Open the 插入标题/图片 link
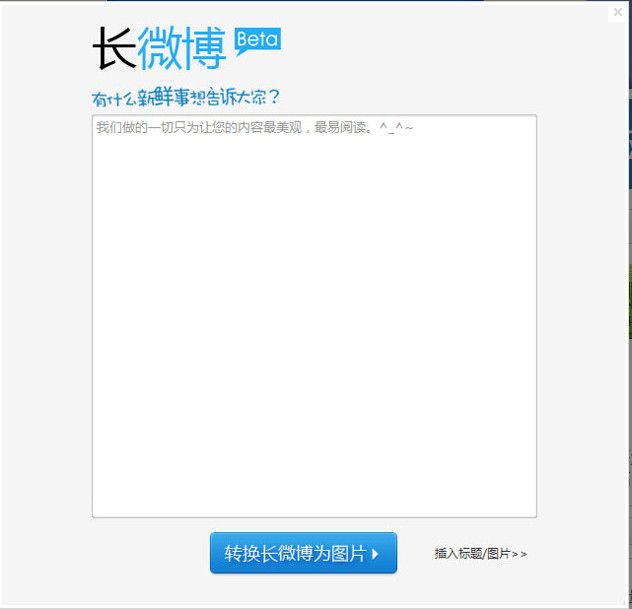The image size is (632, 609). pos(480,554)
